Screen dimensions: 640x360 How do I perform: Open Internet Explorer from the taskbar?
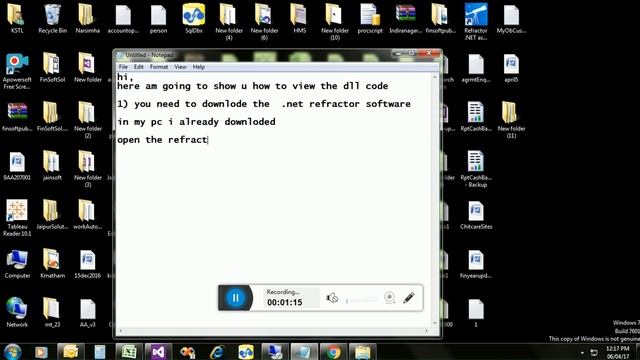(217, 351)
